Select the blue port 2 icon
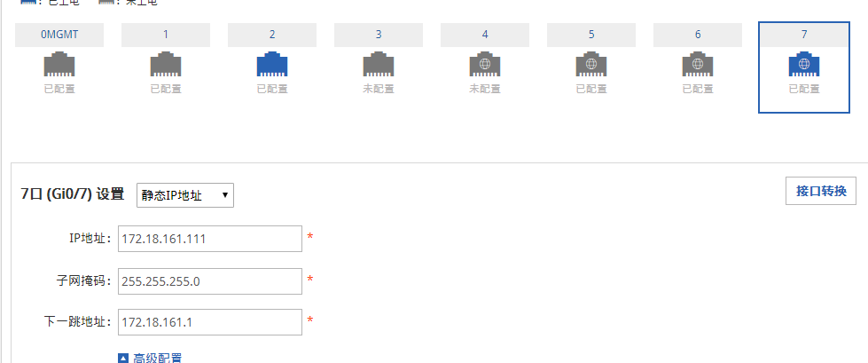The height and width of the screenshot is (363, 868). point(272,65)
